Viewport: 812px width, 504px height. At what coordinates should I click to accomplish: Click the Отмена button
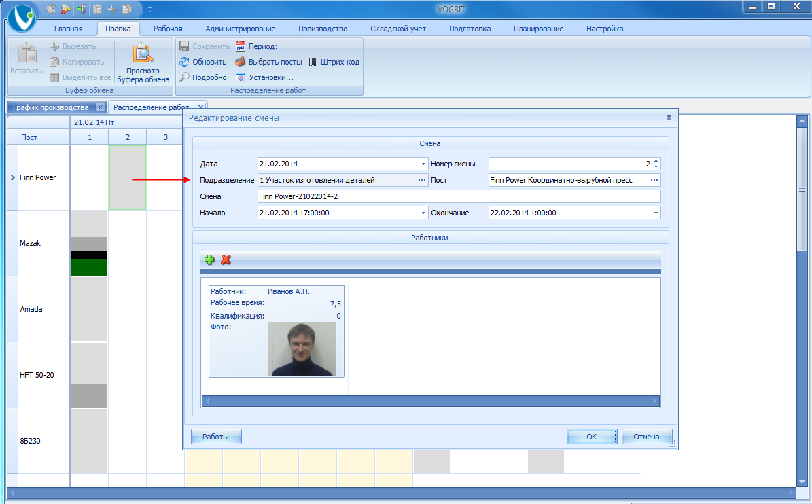click(x=646, y=437)
